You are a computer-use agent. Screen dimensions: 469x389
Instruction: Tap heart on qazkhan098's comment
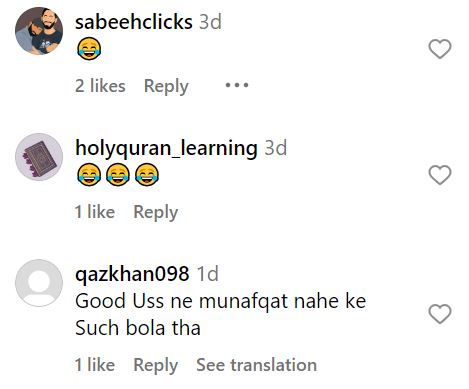440,314
